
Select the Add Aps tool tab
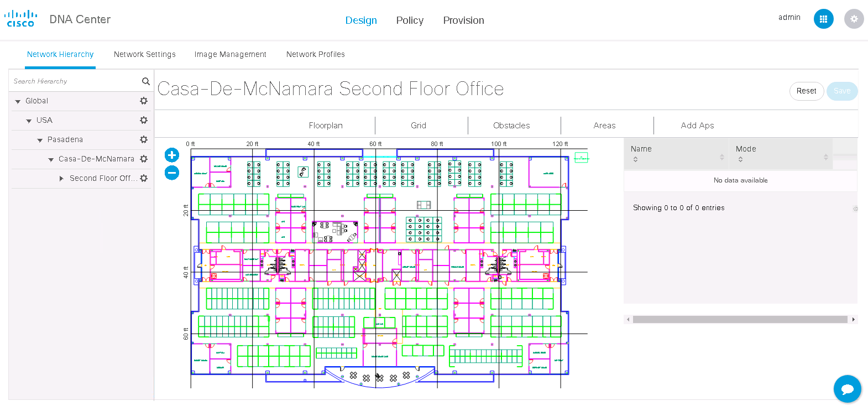click(697, 126)
